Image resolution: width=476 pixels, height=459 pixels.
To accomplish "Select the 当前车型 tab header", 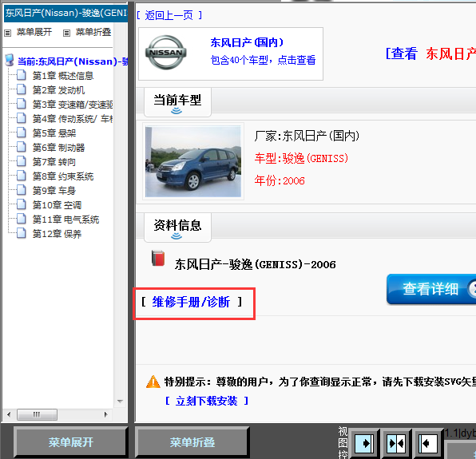I will 177,102.
